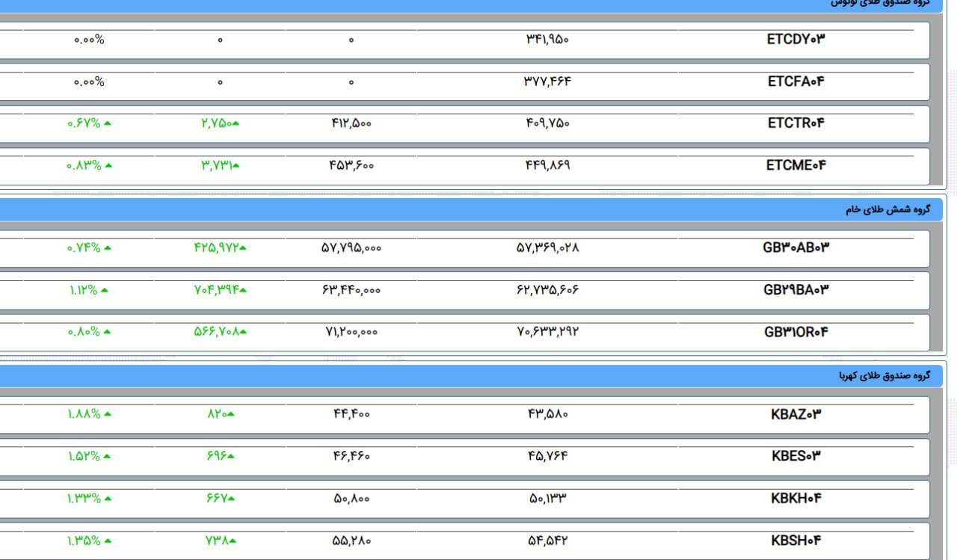
Task: Open the KBKH۰۴ fund symbol
Action: (796, 498)
